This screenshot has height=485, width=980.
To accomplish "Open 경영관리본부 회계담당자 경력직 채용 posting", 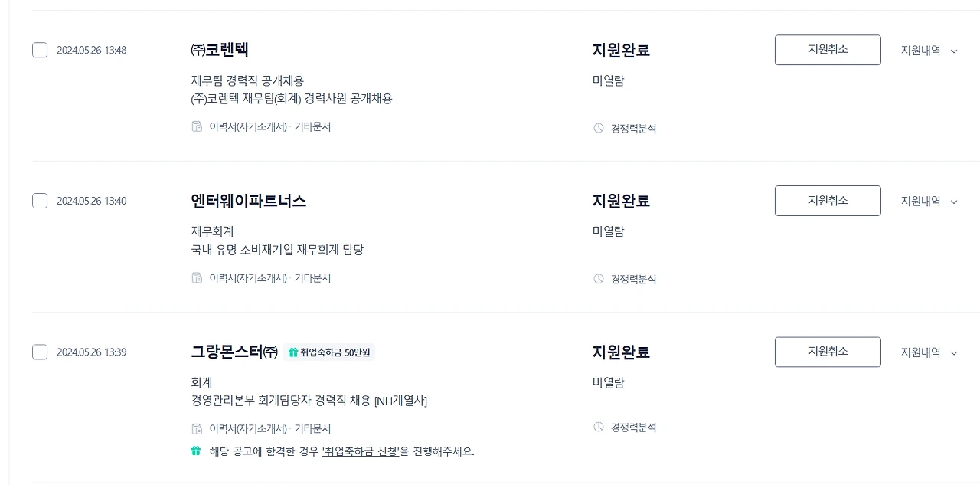I will click(x=309, y=401).
